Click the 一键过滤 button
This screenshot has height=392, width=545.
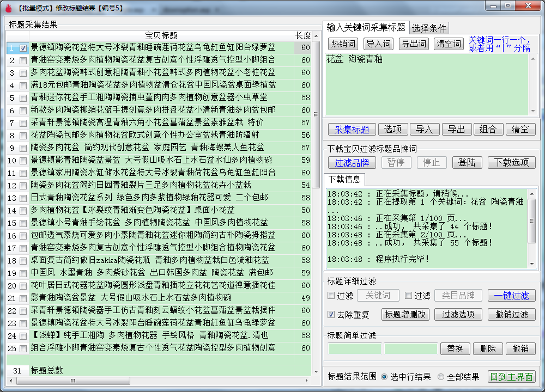pyautogui.click(x=511, y=296)
